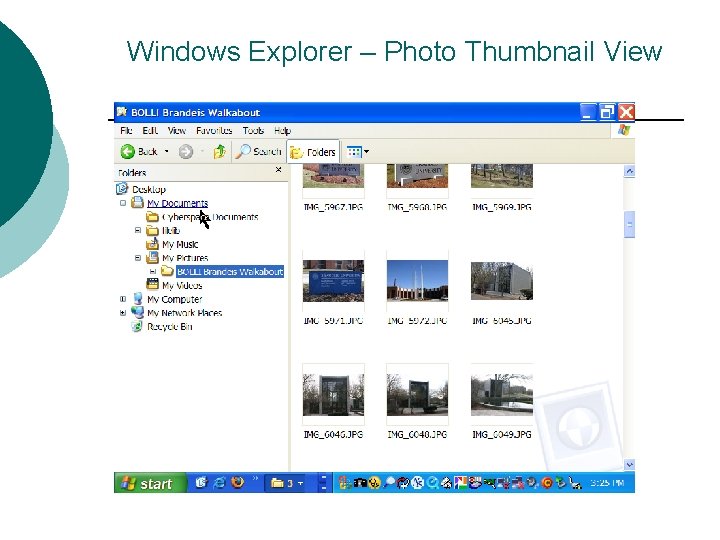720x540 pixels.
Task: Select thumbnail IMG_6048.JPG
Action: [417, 394]
